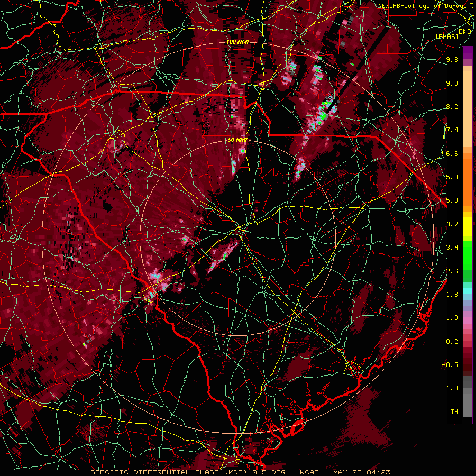This screenshot has height=476, width=476.
Task: Pick the orange segment of the color bar
Action: pyautogui.click(x=467, y=182)
